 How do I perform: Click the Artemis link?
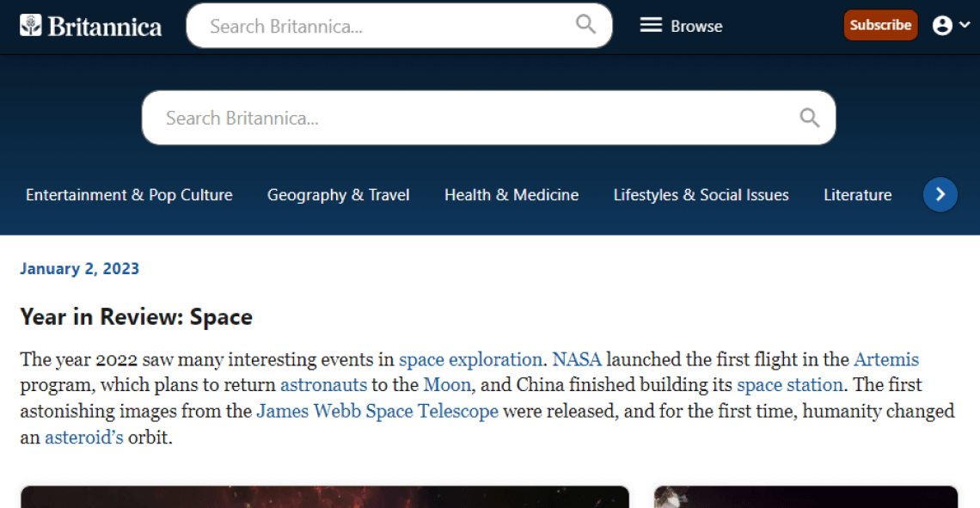(x=886, y=359)
